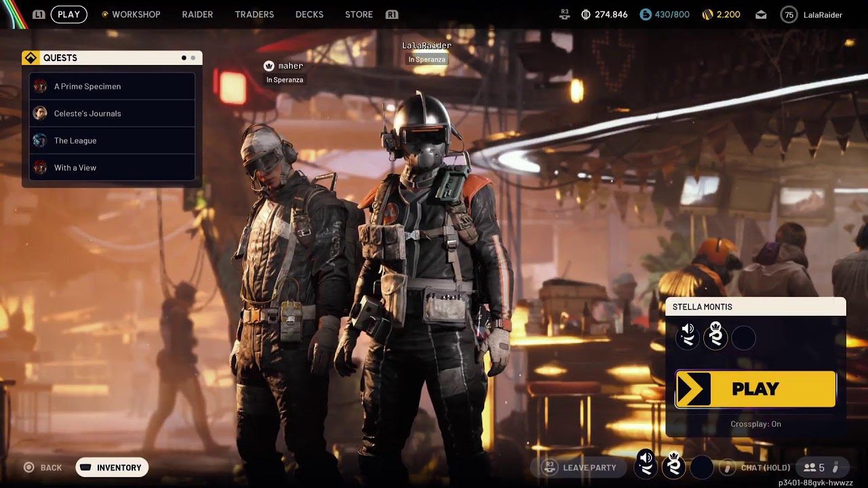868x488 pixels.
Task: Go to the TRADERS tab
Action: [x=254, y=14]
